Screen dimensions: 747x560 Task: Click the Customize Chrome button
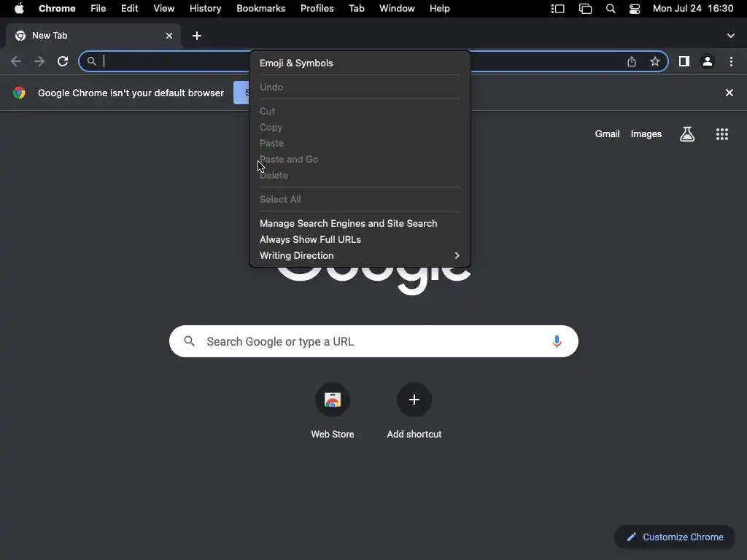pos(675,537)
